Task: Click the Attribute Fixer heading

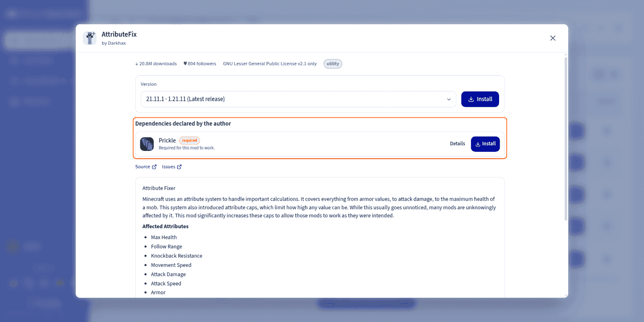Action: 159,188
